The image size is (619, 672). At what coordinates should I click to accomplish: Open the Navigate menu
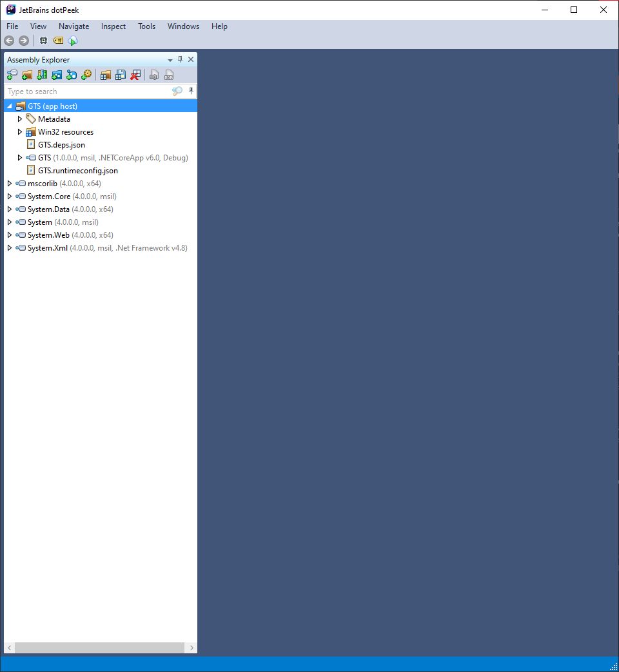[74, 26]
